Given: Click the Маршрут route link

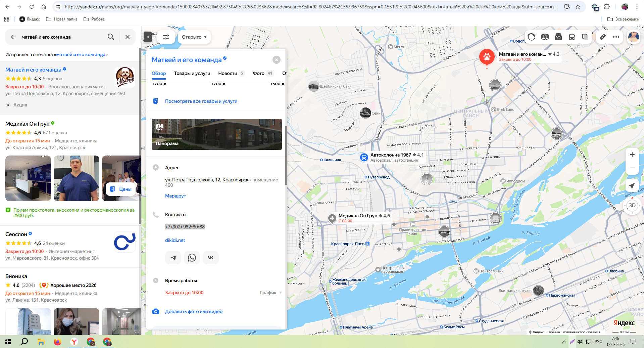Looking at the screenshot, I should (176, 196).
